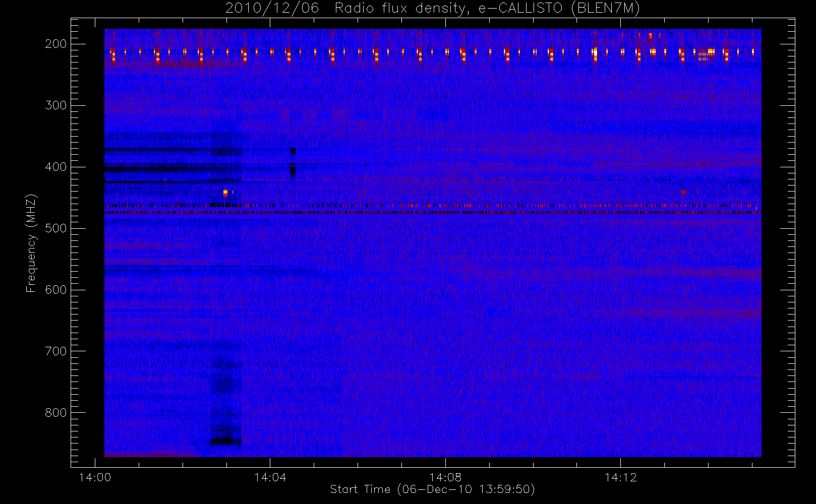
Task: Click the bright yellow burst near 440 MHz
Action: coord(225,193)
